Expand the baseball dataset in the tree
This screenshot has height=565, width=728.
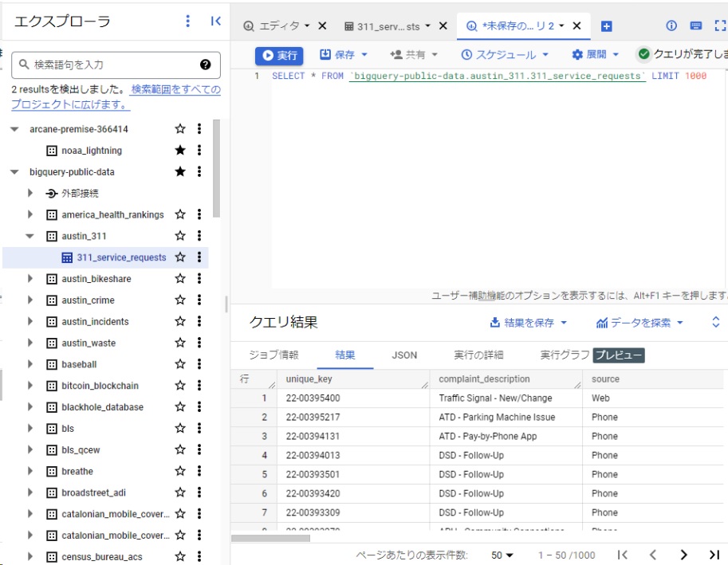point(30,364)
